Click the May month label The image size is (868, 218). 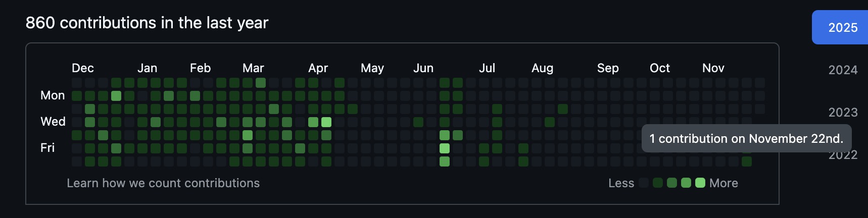pyautogui.click(x=372, y=68)
